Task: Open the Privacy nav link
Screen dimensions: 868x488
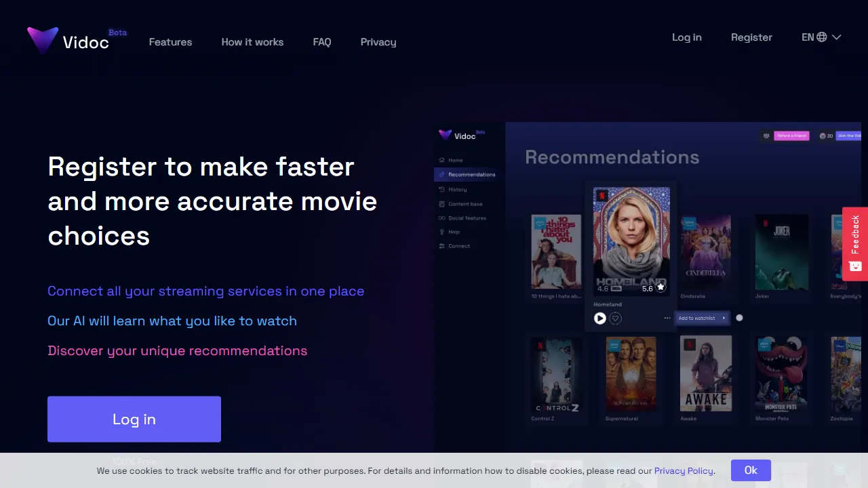Action: (x=378, y=42)
